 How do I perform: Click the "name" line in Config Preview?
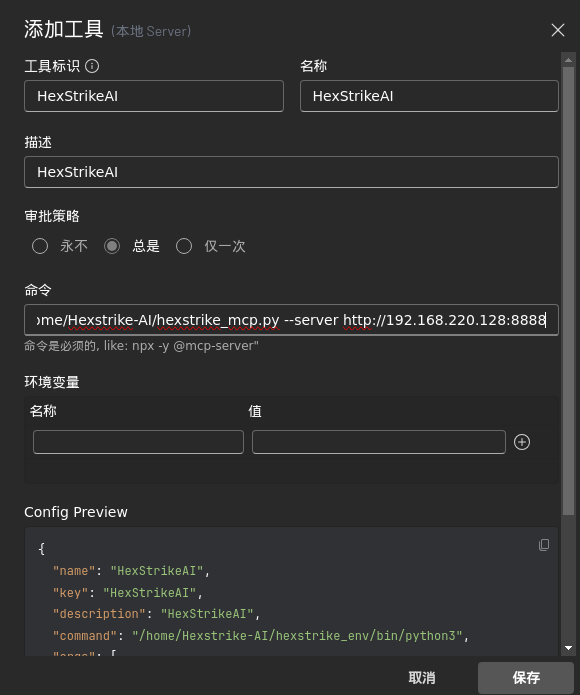coord(131,571)
